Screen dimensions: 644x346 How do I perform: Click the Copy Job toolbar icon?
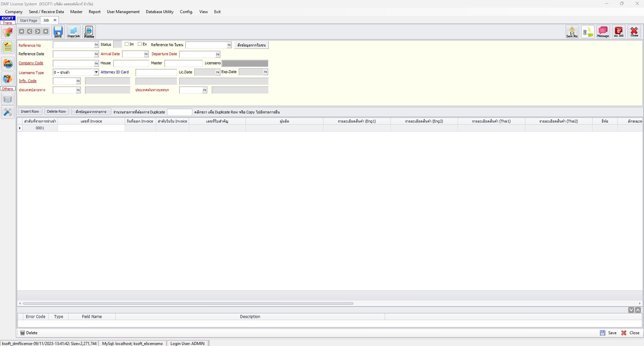click(73, 32)
